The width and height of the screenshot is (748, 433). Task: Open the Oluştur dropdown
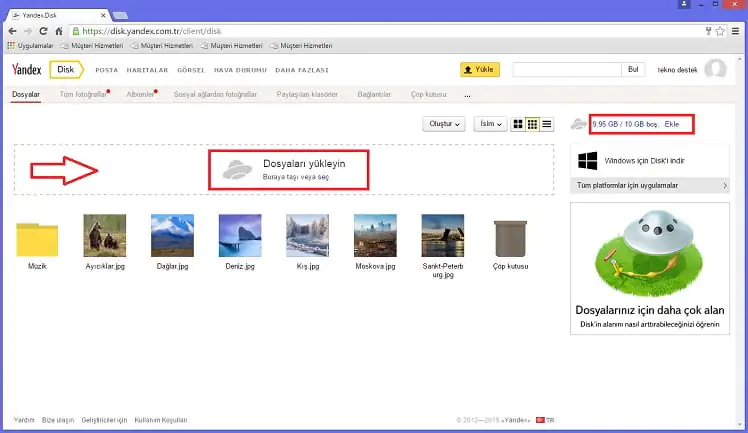click(x=444, y=124)
